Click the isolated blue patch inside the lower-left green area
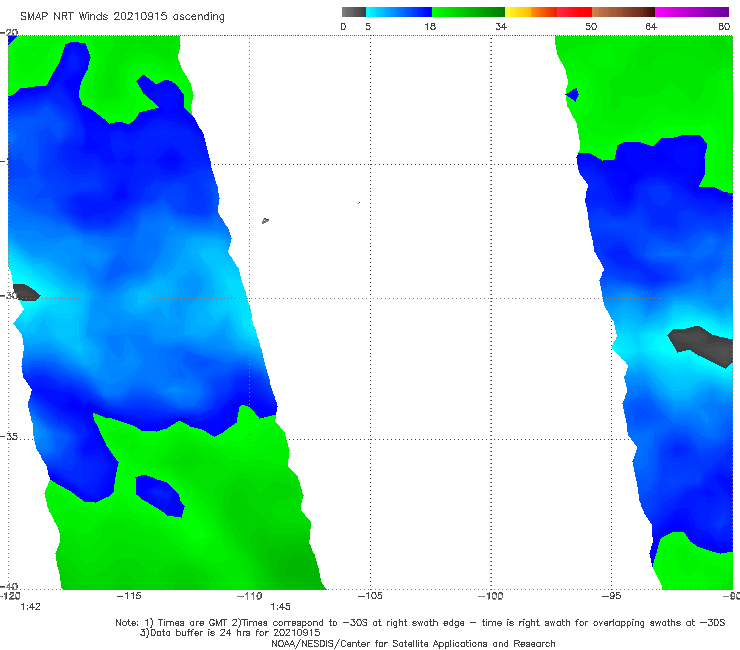 pyautogui.click(x=160, y=496)
